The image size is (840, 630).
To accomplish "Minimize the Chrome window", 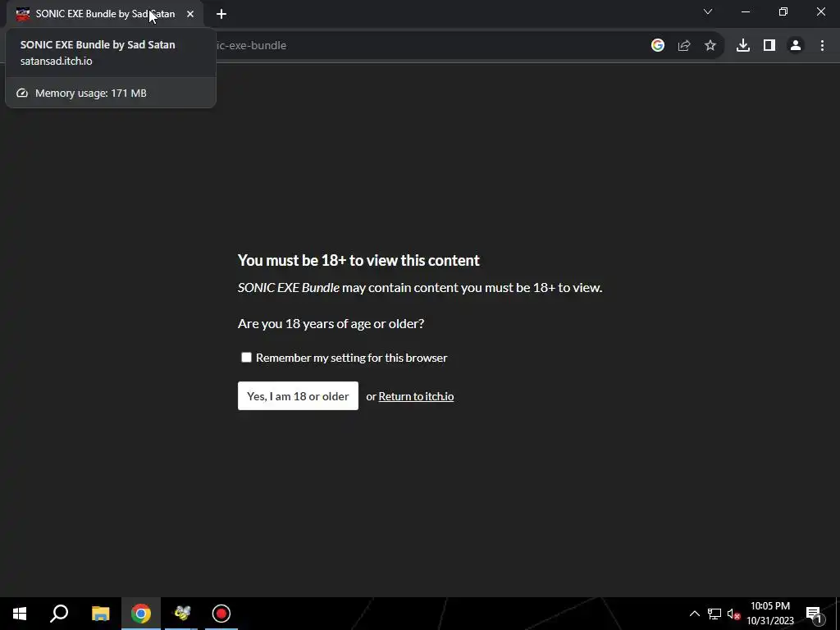I will (746, 11).
